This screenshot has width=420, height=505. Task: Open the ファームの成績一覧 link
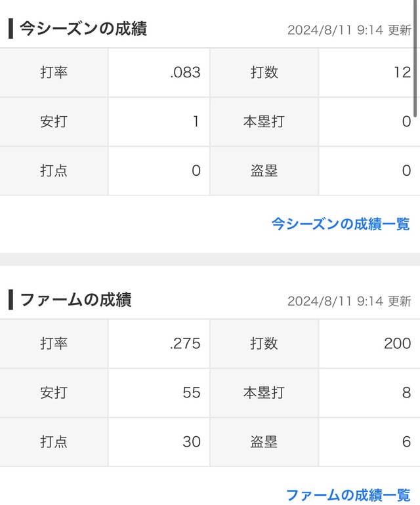tap(348, 495)
